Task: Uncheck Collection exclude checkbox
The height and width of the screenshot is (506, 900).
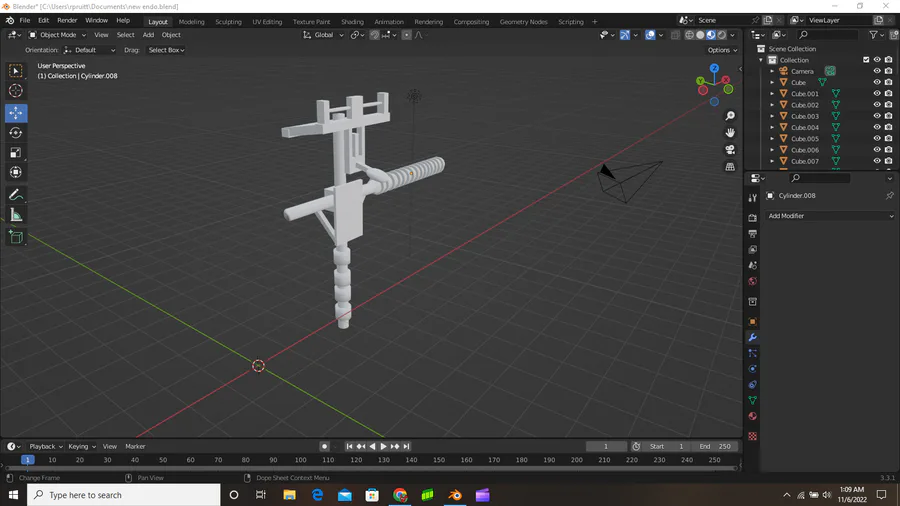Action: click(866, 60)
